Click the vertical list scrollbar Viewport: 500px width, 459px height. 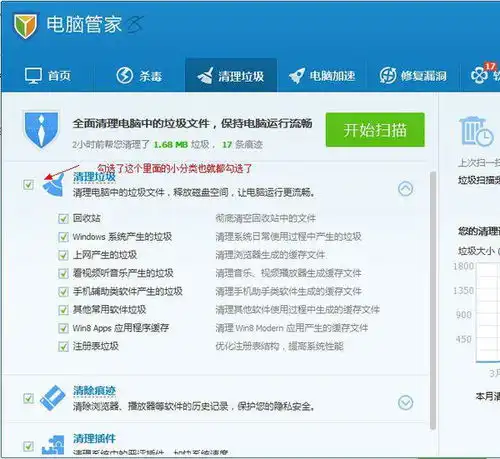[x=433, y=300]
